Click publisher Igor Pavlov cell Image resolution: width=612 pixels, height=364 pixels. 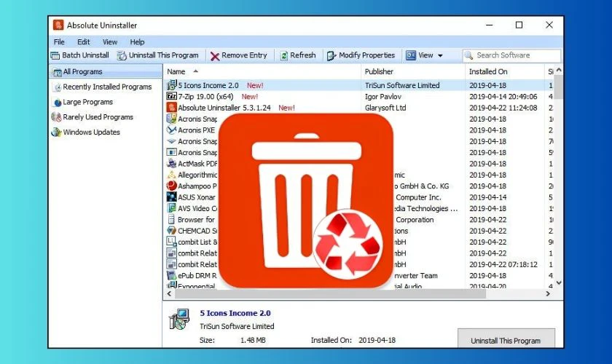tap(383, 96)
